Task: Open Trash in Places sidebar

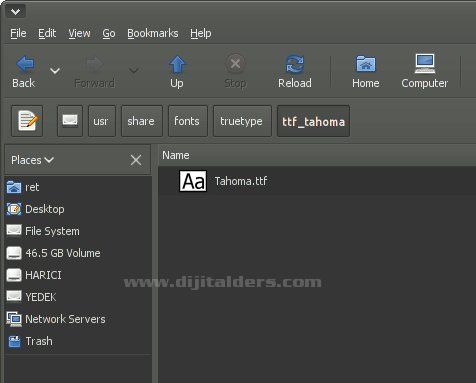Action: pyautogui.click(x=79, y=341)
